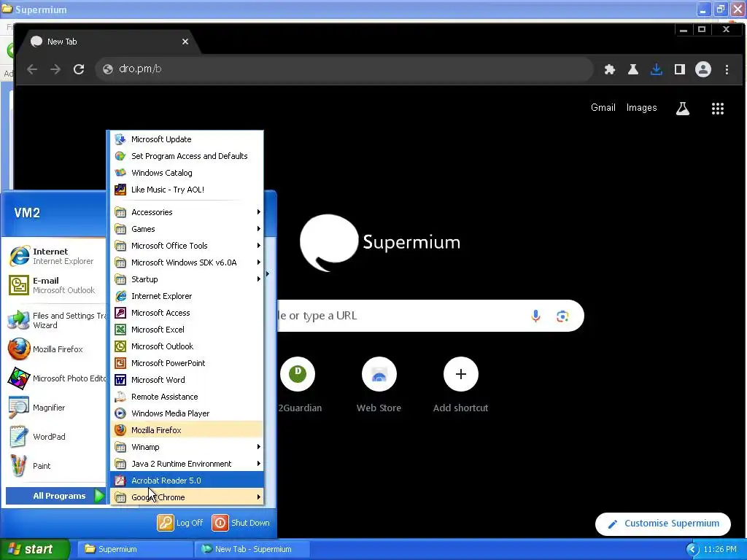747x560 pixels.
Task: Expand Microsoft Office Tools submenu
Action: coord(187,246)
